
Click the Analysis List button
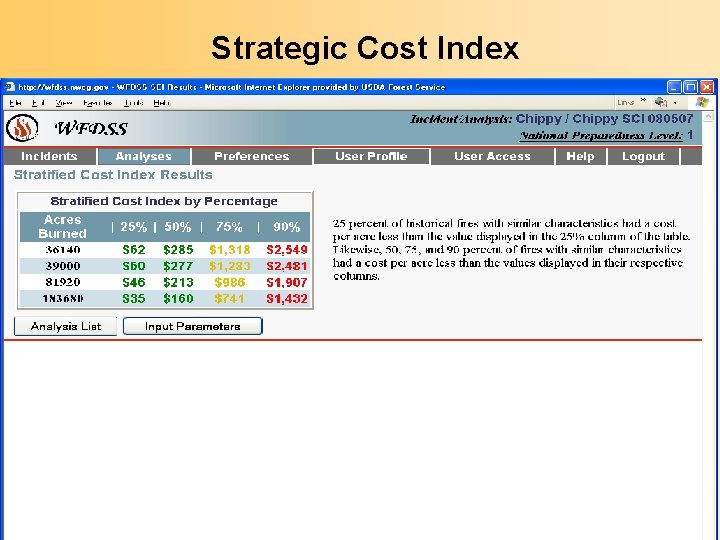pyautogui.click(x=65, y=326)
